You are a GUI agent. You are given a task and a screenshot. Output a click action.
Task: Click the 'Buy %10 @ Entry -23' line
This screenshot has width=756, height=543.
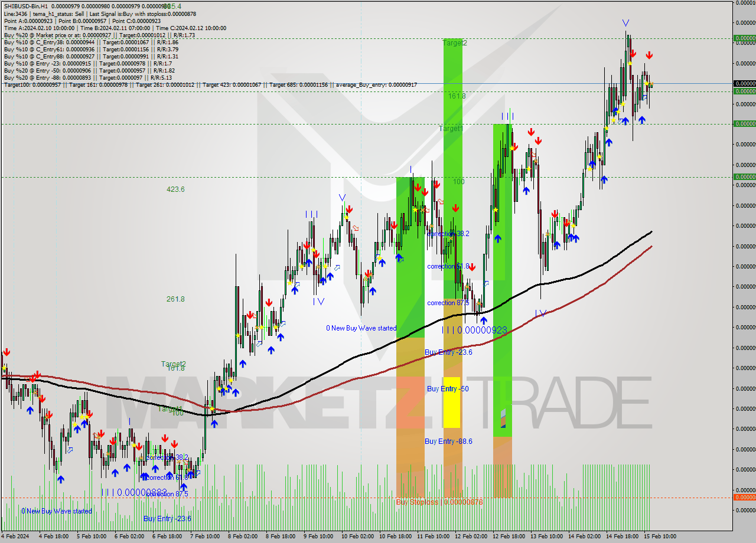coord(88,63)
